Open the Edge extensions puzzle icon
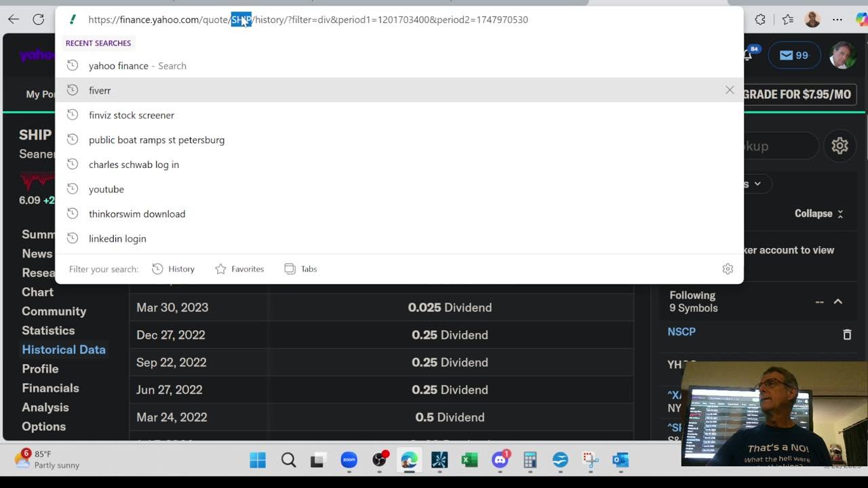 point(760,20)
